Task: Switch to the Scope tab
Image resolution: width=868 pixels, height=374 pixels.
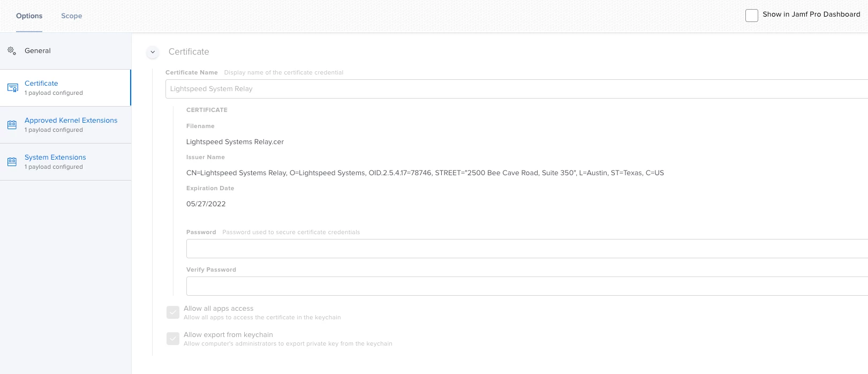Action: pyautogui.click(x=71, y=16)
